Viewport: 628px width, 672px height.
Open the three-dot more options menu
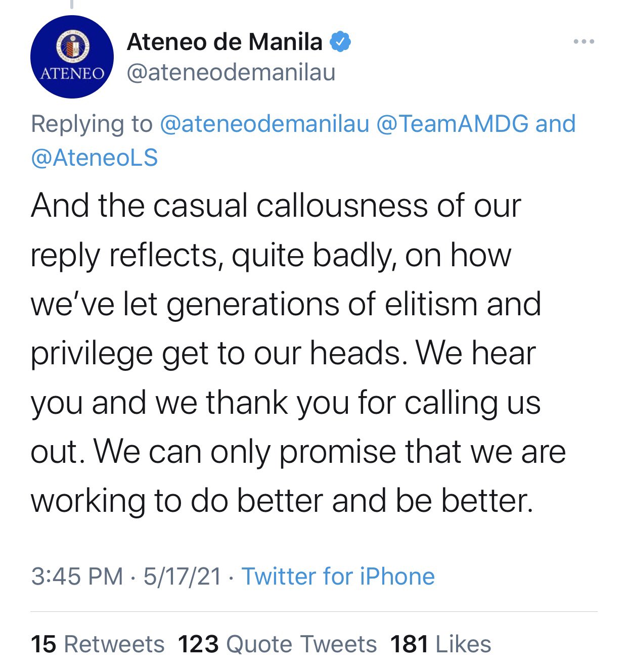[x=584, y=41]
